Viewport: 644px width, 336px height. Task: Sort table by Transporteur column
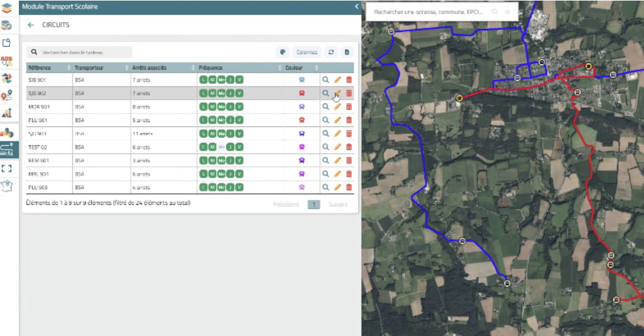(x=100, y=68)
